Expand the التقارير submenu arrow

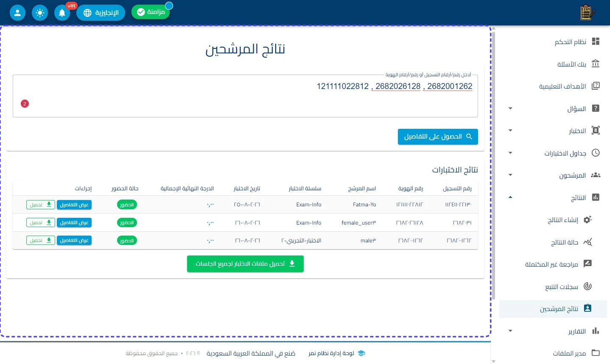pos(510,331)
